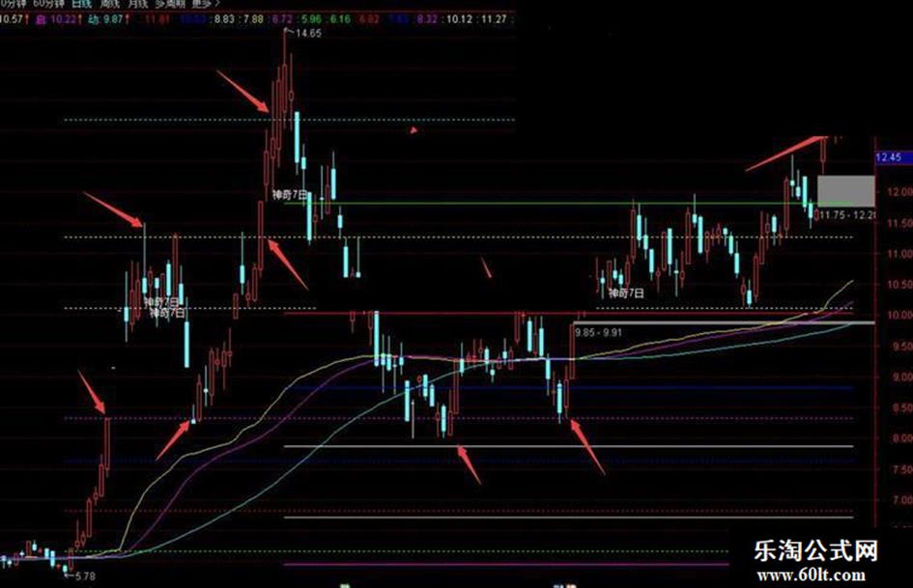Switch to the 周线 weekly tab
The height and width of the screenshot is (588, 913).
(x=109, y=3)
